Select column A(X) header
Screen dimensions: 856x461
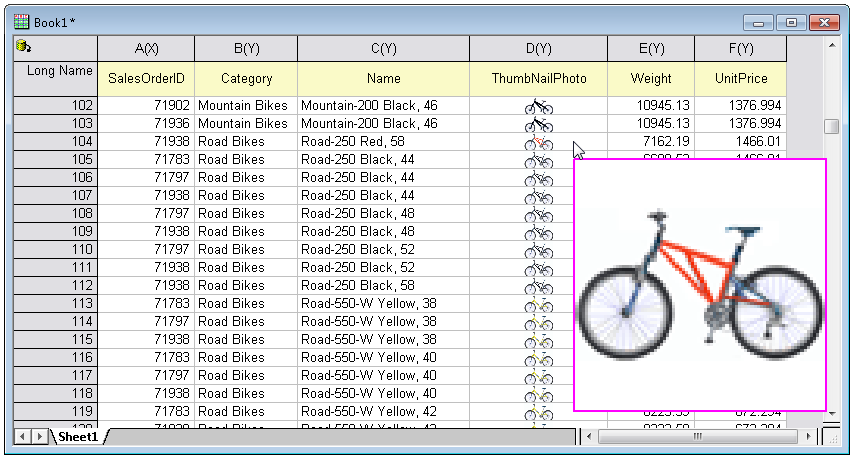click(146, 48)
